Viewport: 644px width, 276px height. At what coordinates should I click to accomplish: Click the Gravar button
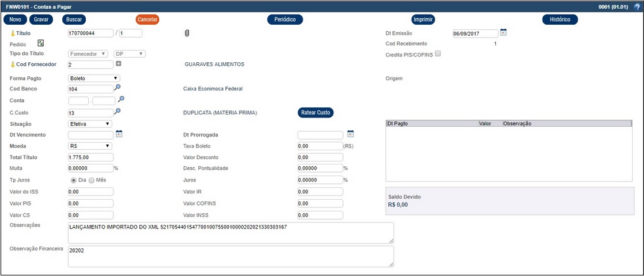[x=41, y=19]
